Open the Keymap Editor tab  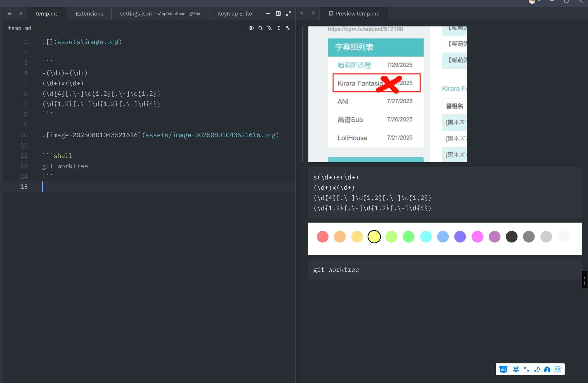(x=236, y=14)
